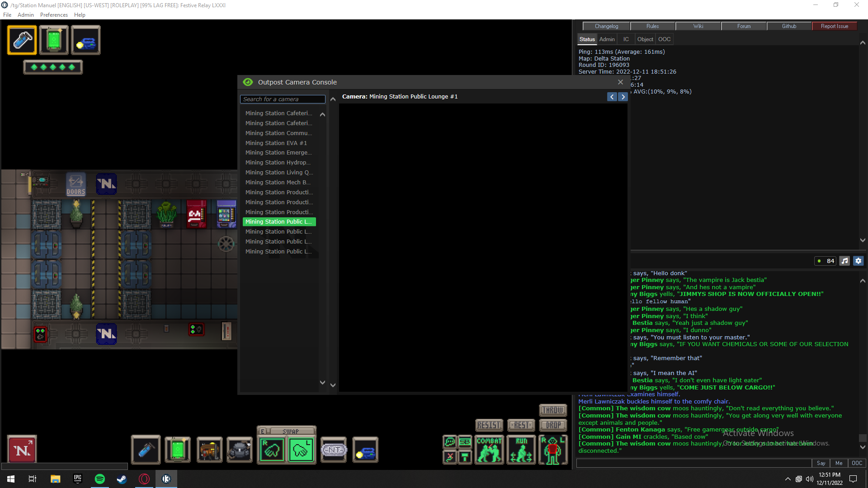Open chat settings via the gear icon
The image size is (868, 488).
click(x=858, y=261)
